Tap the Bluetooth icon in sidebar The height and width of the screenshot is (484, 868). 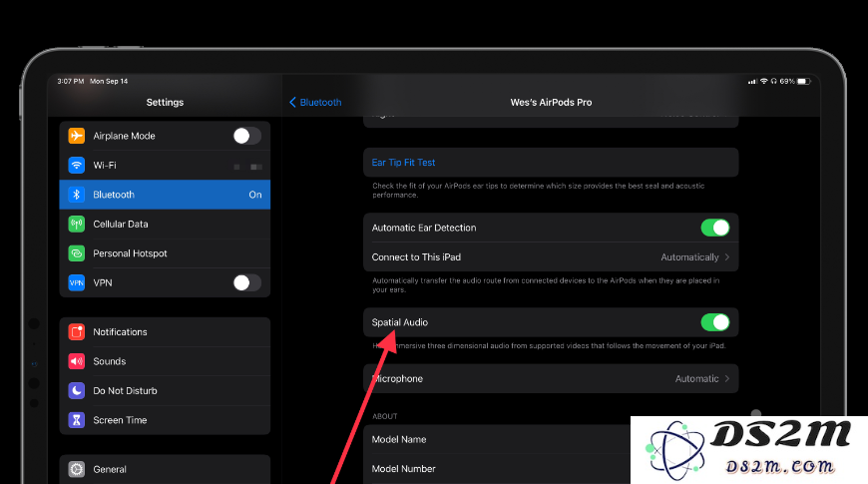pos(77,195)
